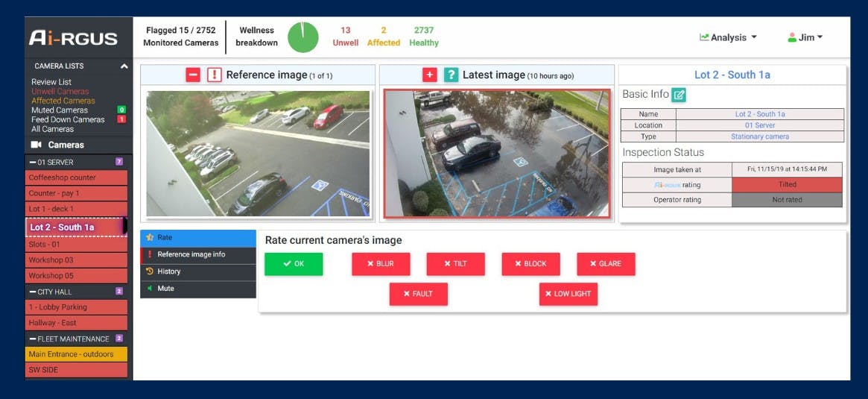Image resolution: width=868 pixels, height=399 pixels.
Task: Open the Analysis dropdown menu
Action: 728,37
